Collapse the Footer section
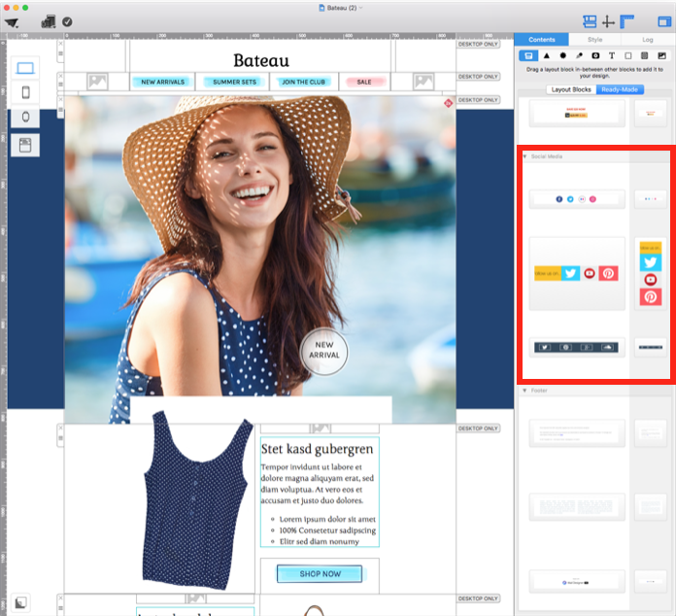 [524, 391]
